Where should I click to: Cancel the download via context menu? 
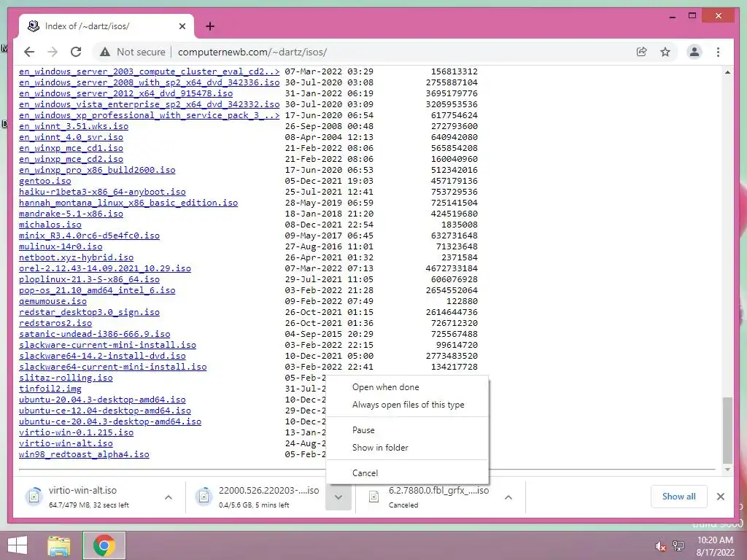407,472
